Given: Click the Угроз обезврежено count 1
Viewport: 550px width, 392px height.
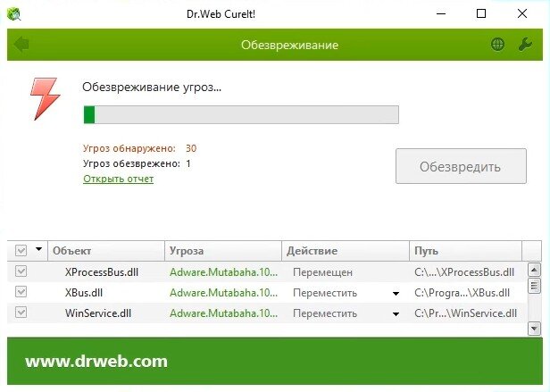Looking at the screenshot, I should [188, 163].
